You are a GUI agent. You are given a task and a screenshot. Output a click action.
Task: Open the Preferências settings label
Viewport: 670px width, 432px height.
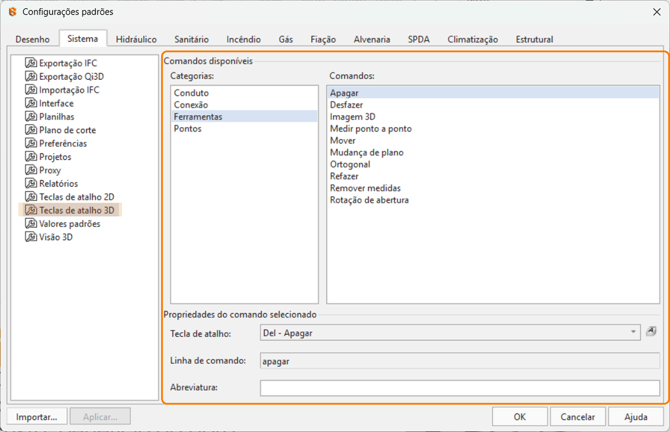(63, 144)
